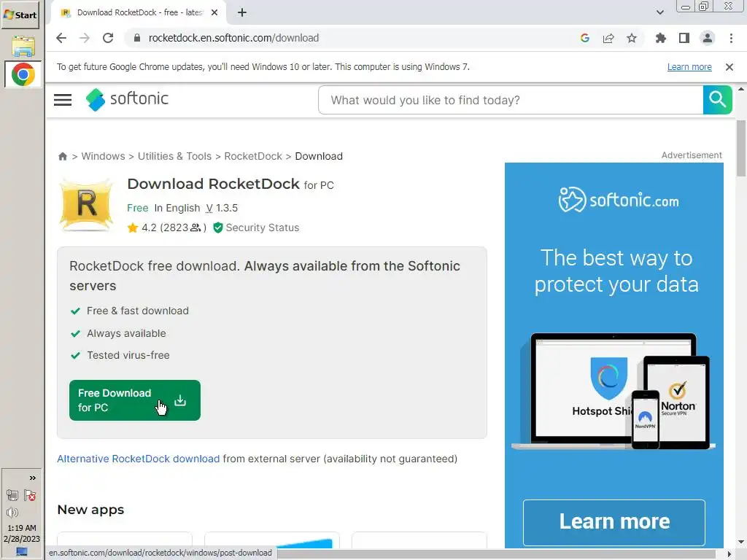
Task: Open Windows Explorer from the taskbar
Action: (23, 46)
